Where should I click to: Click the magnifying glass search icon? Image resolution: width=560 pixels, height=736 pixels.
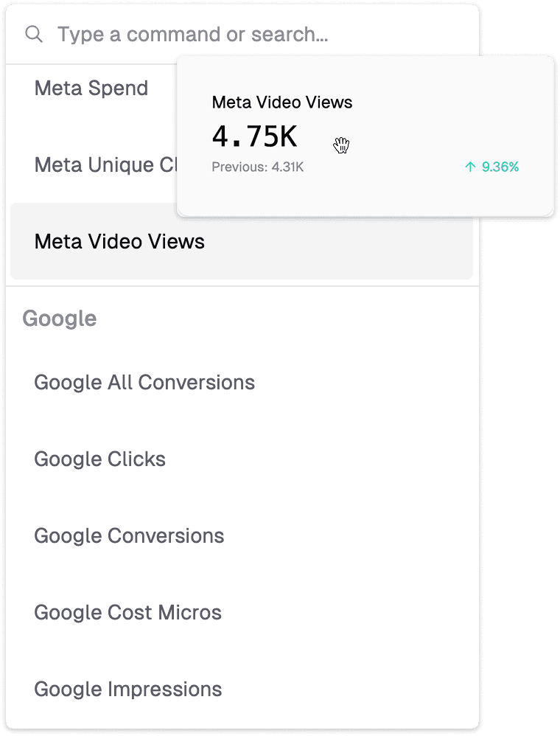tap(34, 35)
